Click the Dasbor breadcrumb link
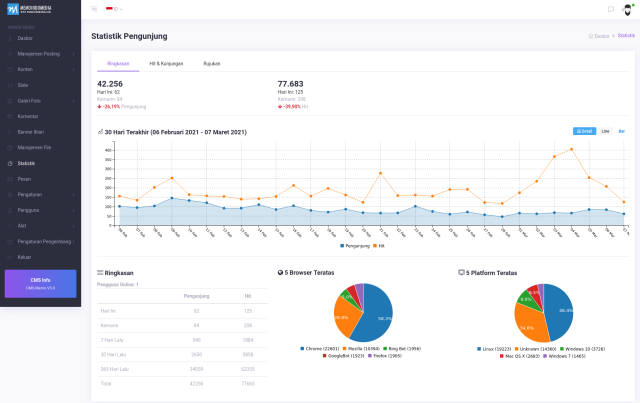 [x=600, y=35]
